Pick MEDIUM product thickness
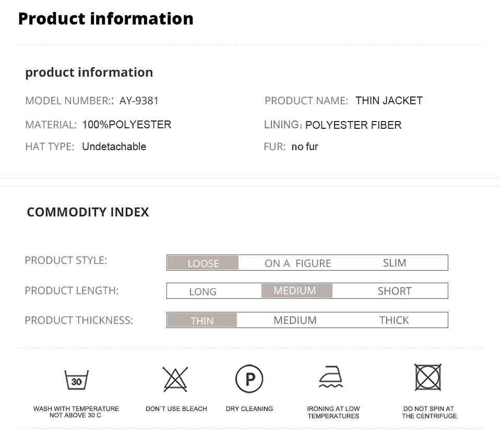501x448 pixels. (x=295, y=320)
